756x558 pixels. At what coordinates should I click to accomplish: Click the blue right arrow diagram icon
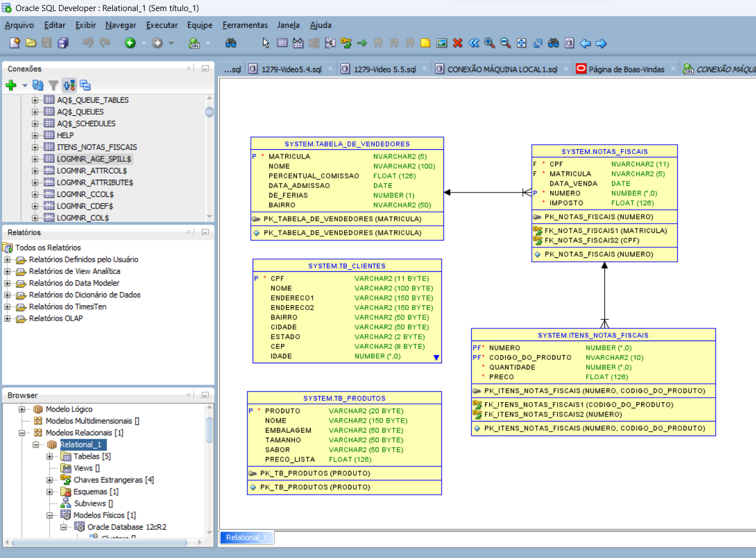(601, 43)
